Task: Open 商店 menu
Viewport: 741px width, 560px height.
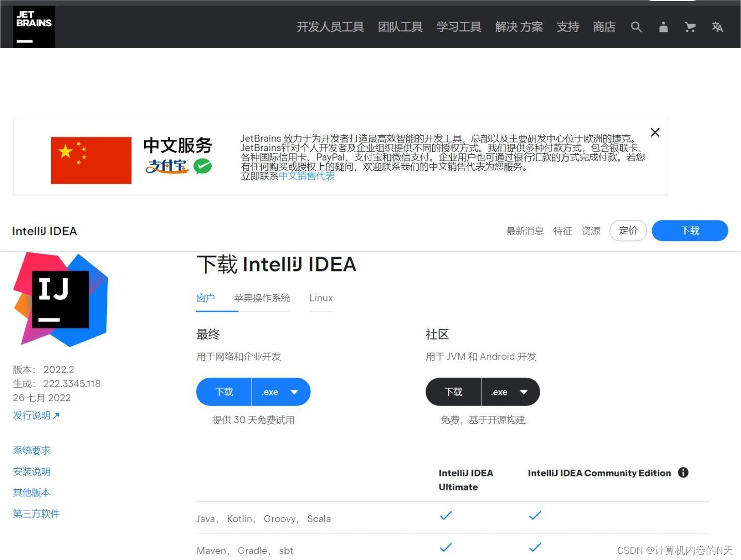Action: click(604, 27)
